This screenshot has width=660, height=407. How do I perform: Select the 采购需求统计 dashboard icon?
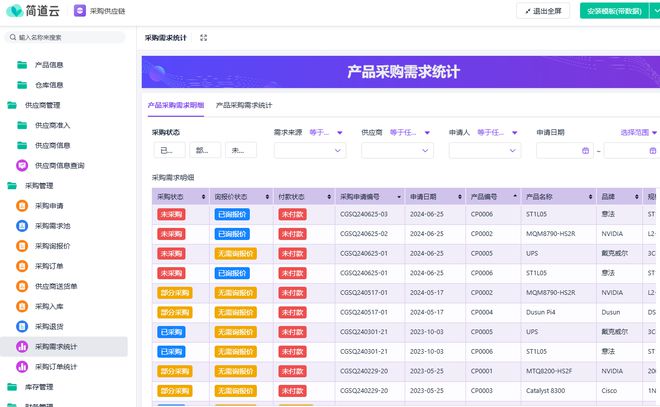[22, 346]
